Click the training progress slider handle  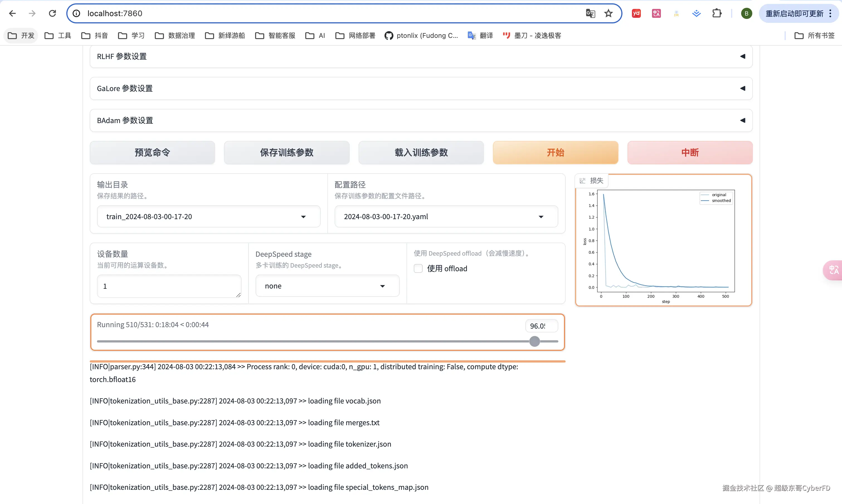534,341
